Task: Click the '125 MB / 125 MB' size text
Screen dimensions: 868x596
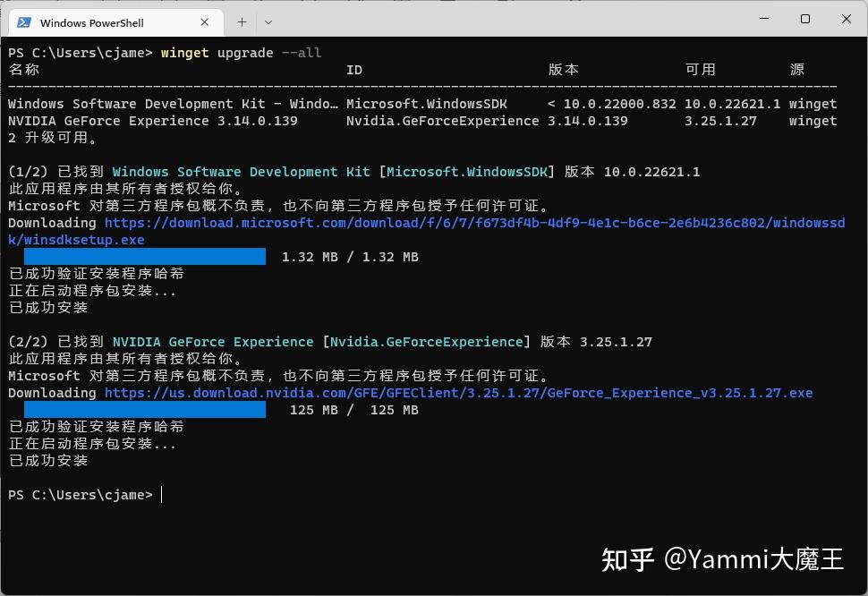Action: click(354, 410)
